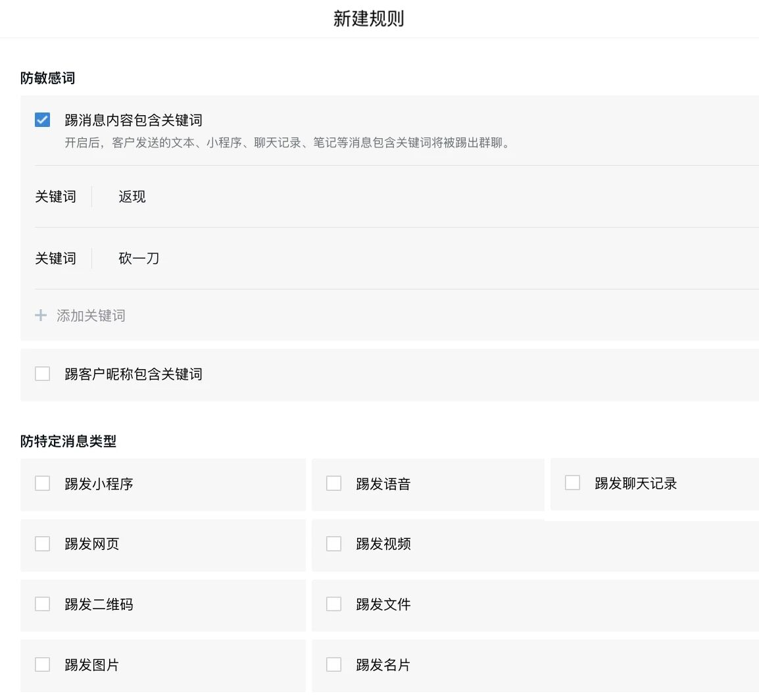Viewport: 759px width, 700px height.
Task: Enable 踢发聊天记录 checkbox
Action: 572,483
